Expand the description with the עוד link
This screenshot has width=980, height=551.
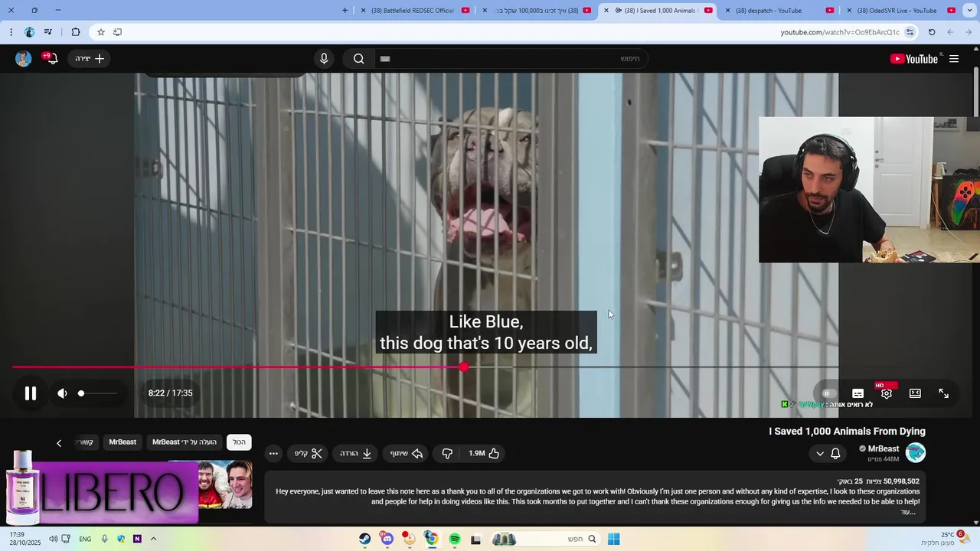point(908,512)
